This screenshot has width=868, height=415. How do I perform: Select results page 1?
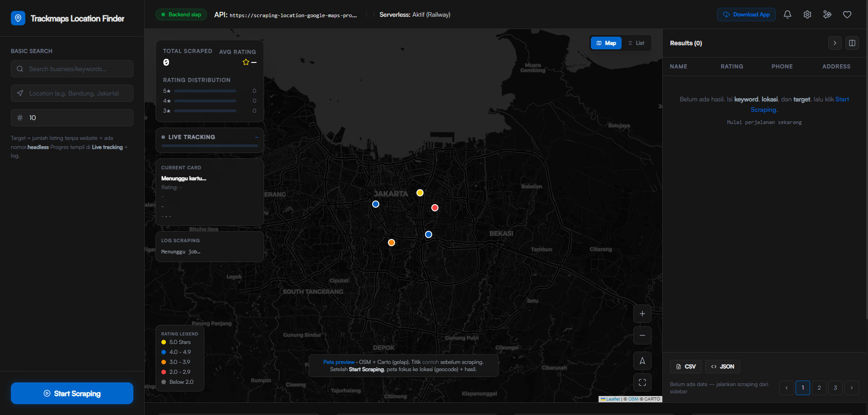click(x=803, y=388)
